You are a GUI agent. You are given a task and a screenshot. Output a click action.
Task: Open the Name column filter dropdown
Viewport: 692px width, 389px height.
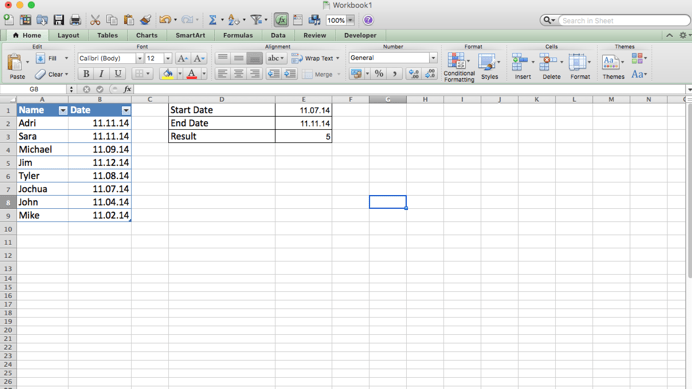(63, 110)
